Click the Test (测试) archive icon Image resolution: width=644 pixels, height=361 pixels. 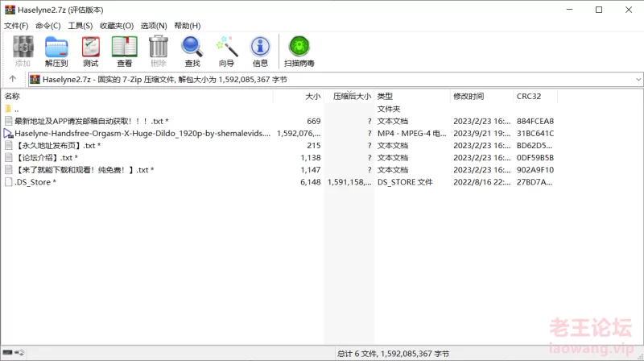tap(90, 47)
